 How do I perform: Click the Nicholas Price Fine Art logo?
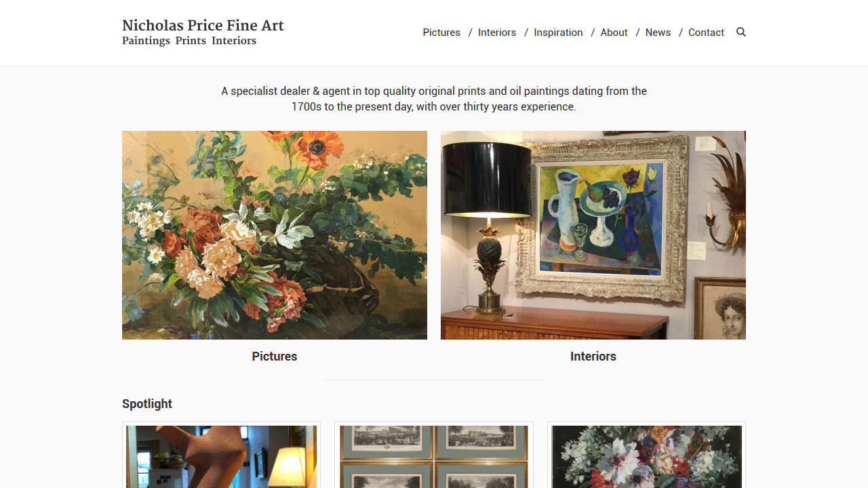pos(203,26)
